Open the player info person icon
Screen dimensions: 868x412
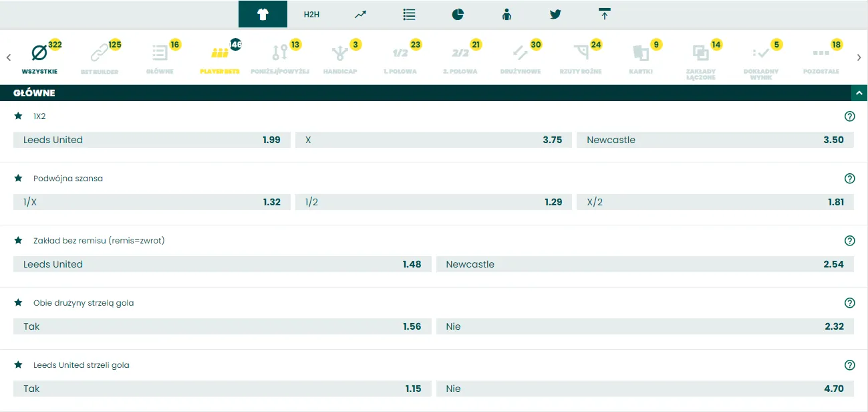tap(507, 13)
